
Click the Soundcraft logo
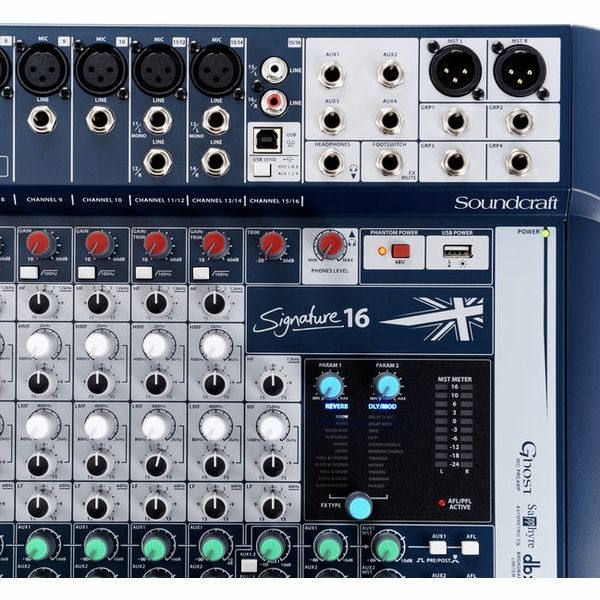(x=505, y=203)
